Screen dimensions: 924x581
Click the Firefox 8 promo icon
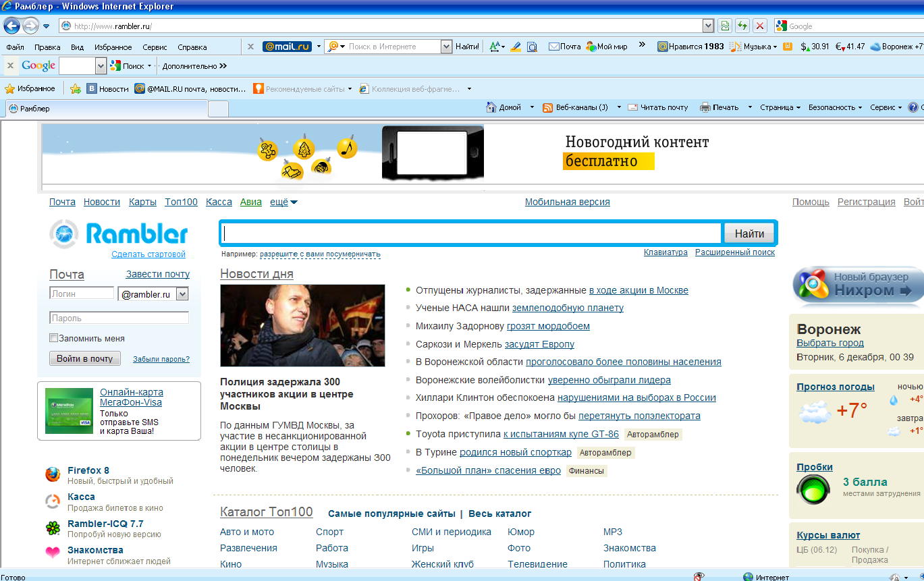coord(53,474)
